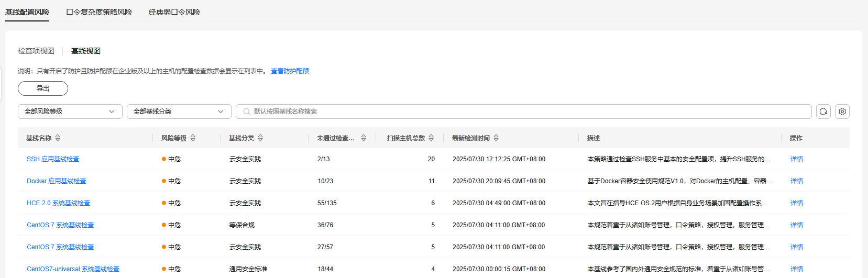Image resolution: width=868 pixels, height=278 pixels.
Task: Sort by 风险等级 column sort icon
Action: click(x=193, y=138)
